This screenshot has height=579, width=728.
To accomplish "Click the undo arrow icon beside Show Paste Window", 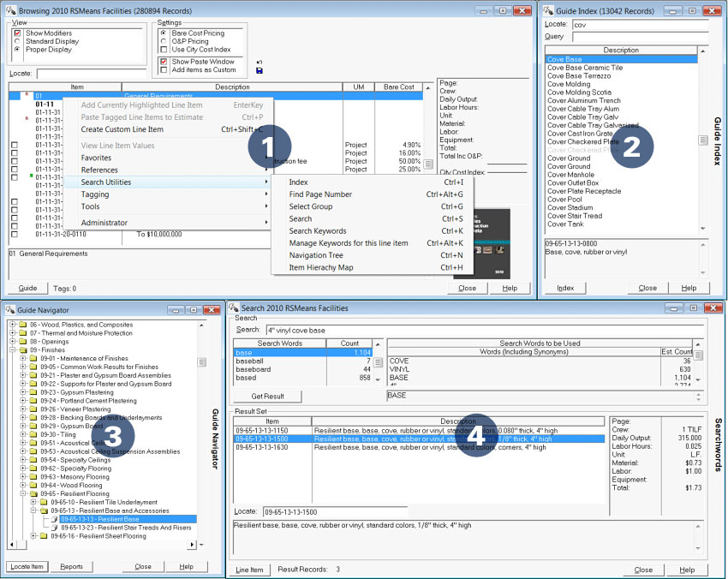I will point(259,63).
